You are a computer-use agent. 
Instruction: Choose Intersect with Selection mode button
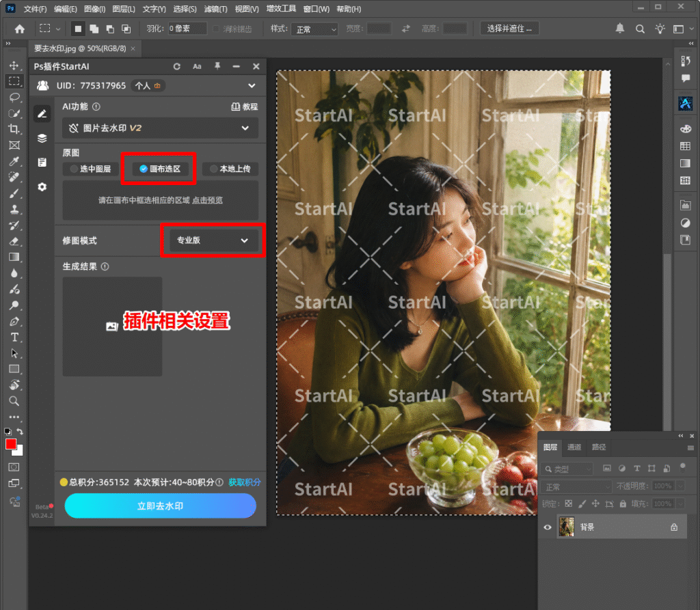pos(126,29)
